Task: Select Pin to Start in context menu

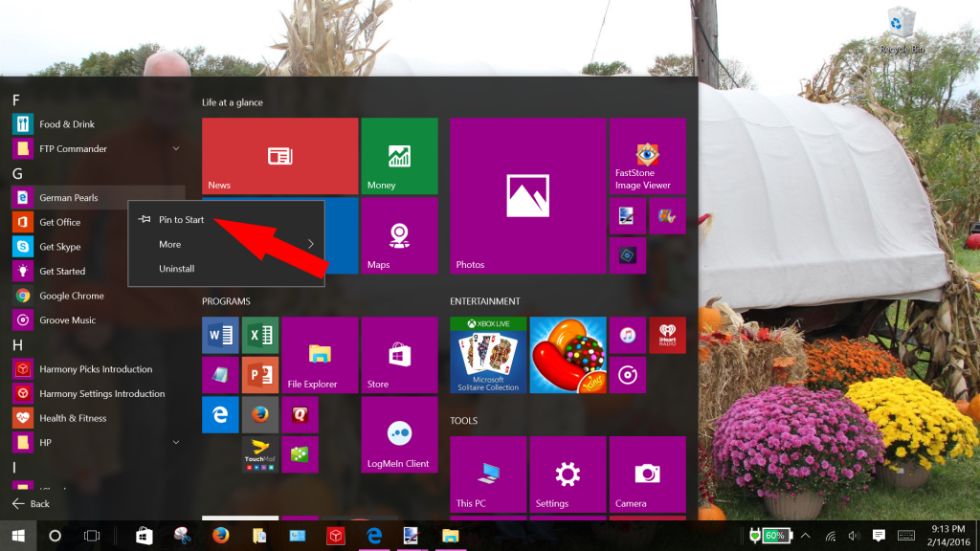Action: coord(226,219)
